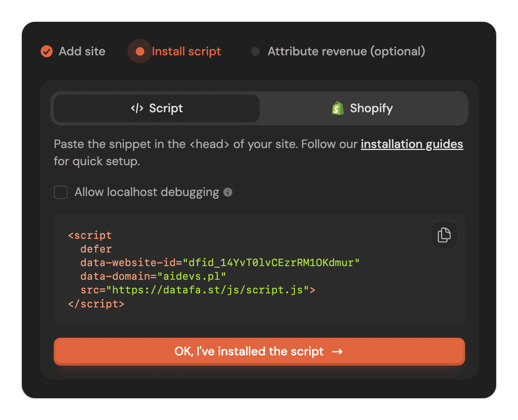
Task: Click the Shopify bag logo icon
Action: coord(338,108)
